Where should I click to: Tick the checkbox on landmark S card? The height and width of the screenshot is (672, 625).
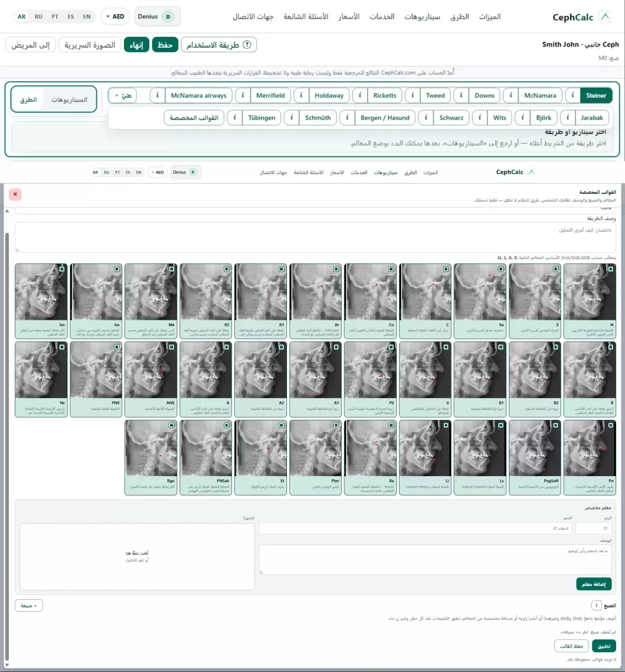[556, 269]
